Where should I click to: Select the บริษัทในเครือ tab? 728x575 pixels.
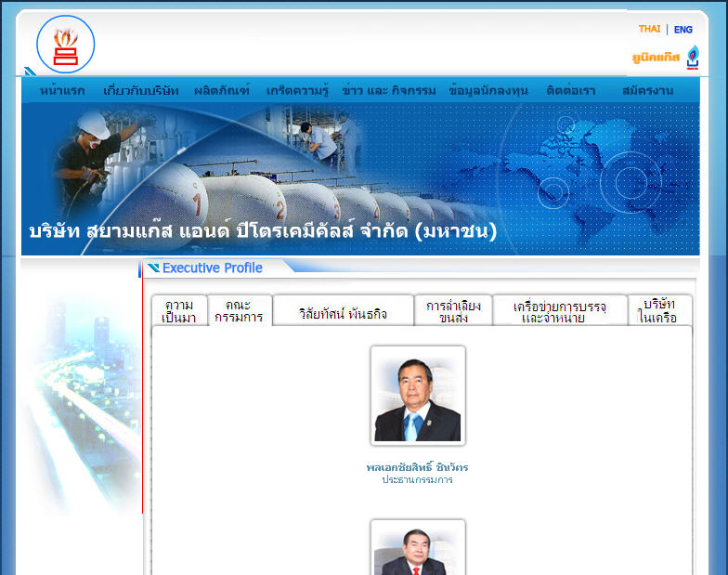[x=659, y=310]
